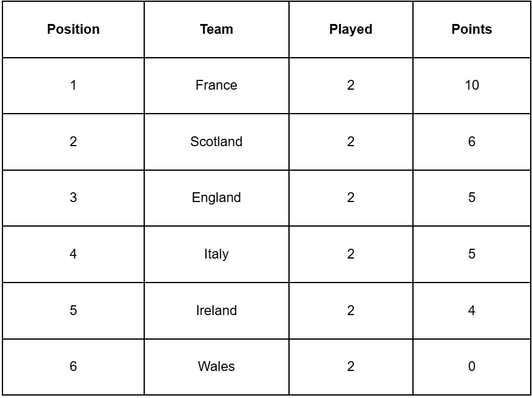Select the Italy team cell

(x=216, y=254)
